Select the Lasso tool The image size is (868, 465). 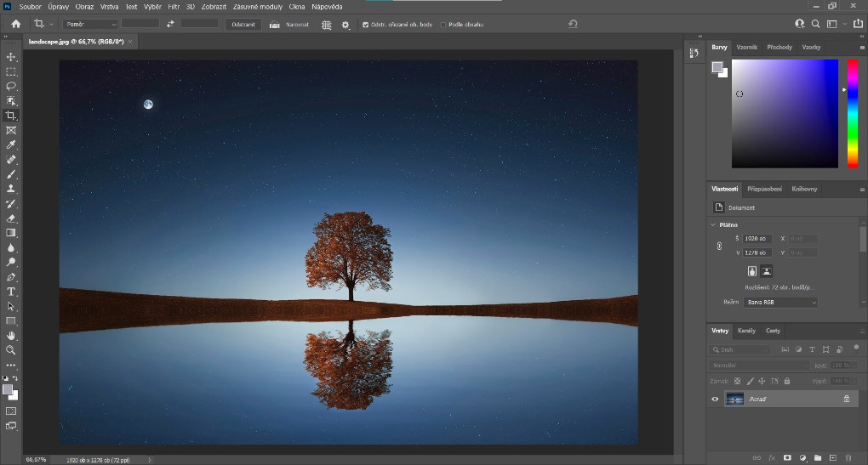(11, 86)
